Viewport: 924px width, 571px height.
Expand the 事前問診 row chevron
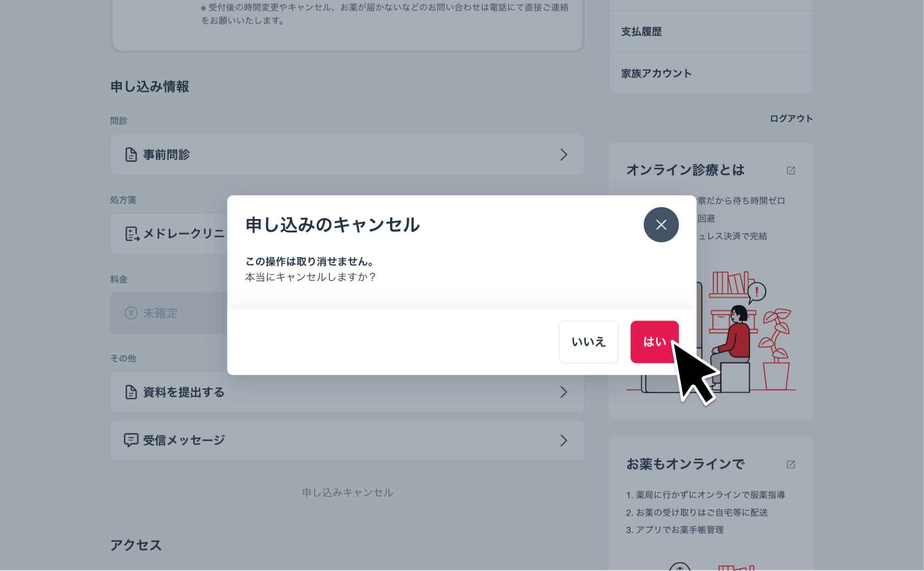tap(563, 155)
